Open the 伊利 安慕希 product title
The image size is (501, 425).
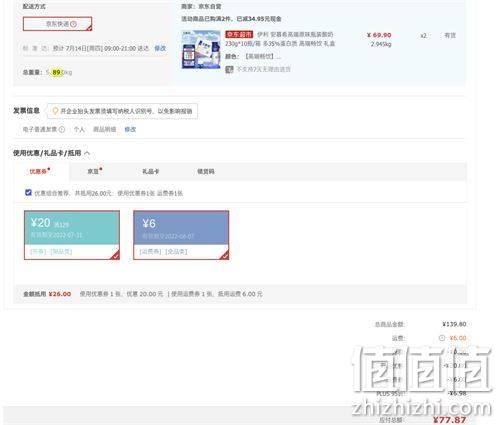coord(280,39)
